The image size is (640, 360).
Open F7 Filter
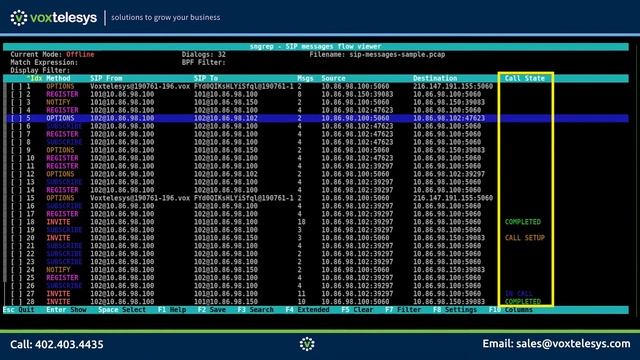(403, 310)
